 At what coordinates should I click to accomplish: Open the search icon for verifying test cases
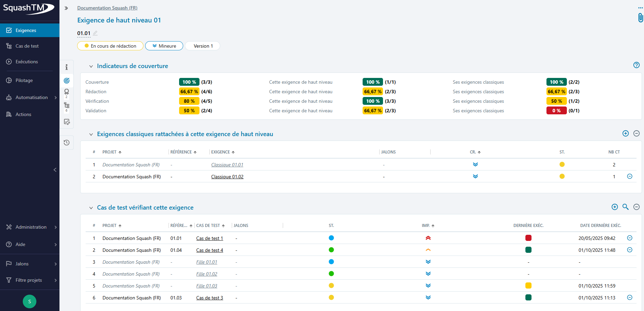(x=626, y=207)
